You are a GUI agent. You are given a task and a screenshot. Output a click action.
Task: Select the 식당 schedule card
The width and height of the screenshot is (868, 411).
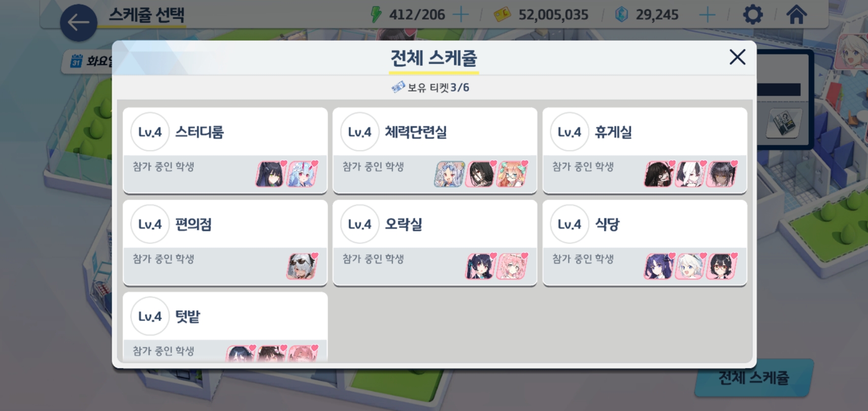pos(645,243)
